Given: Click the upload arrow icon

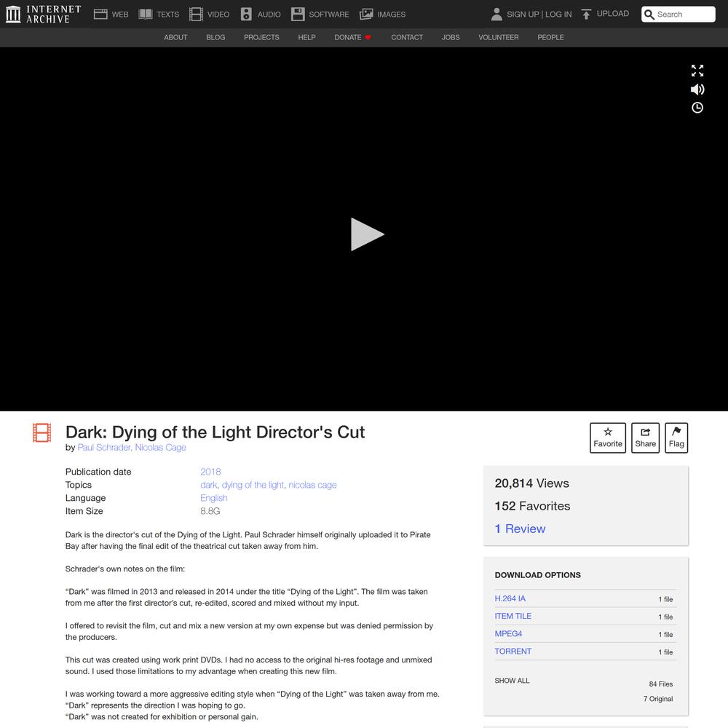Looking at the screenshot, I should [x=586, y=15].
